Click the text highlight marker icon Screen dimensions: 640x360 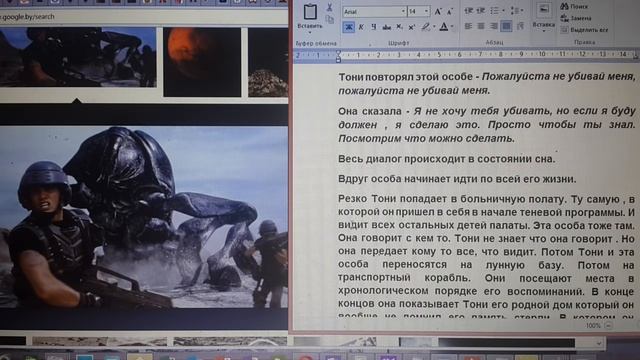(x=425, y=27)
